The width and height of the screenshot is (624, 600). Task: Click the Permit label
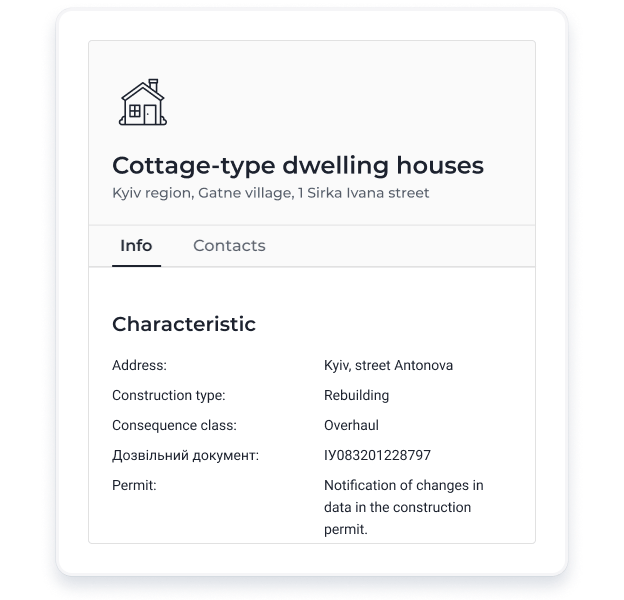coord(134,485)
